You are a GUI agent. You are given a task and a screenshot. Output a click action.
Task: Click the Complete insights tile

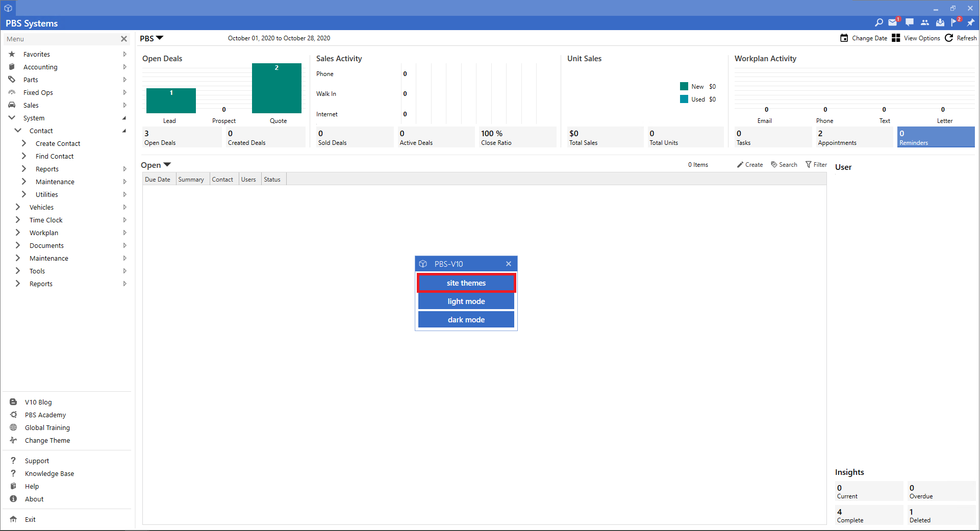[x=869, y=515]
